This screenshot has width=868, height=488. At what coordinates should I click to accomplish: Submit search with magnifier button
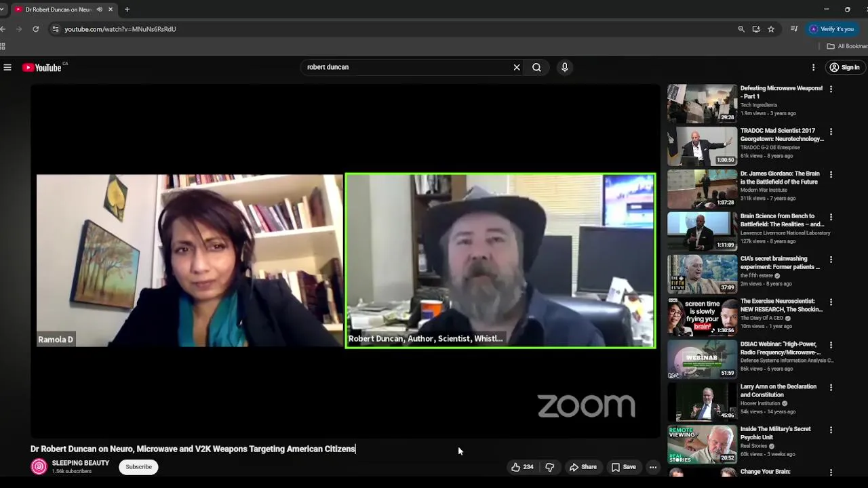click(x=536, y=67)
